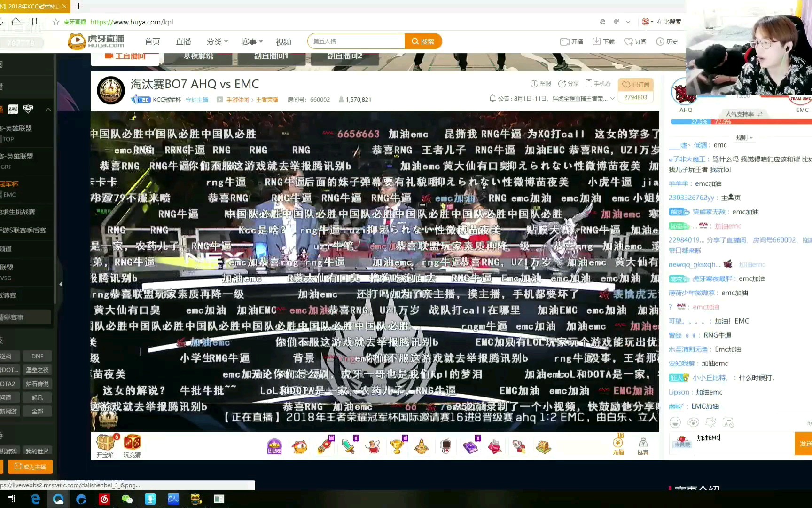The height and width of the screenshot is (508, 812).
Task: Open the emoji picker in chat
Action: (x=675, y=422)
